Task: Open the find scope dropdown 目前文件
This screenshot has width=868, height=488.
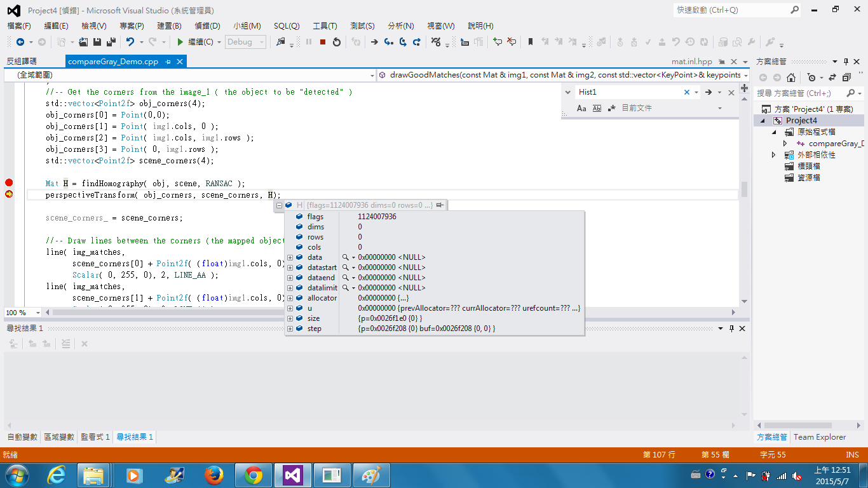Action: pos(720,108)
